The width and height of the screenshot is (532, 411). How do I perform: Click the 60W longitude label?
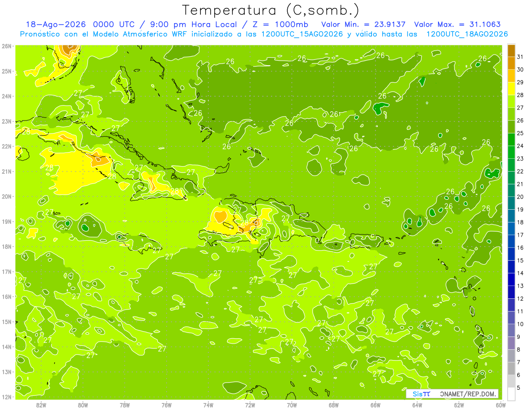(501, 405)
